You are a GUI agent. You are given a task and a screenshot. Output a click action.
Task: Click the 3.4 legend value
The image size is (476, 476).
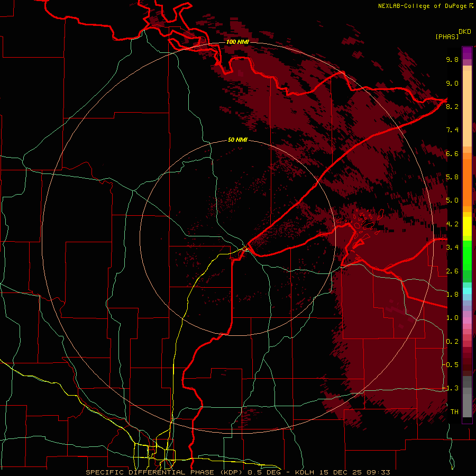click(452, 248)
